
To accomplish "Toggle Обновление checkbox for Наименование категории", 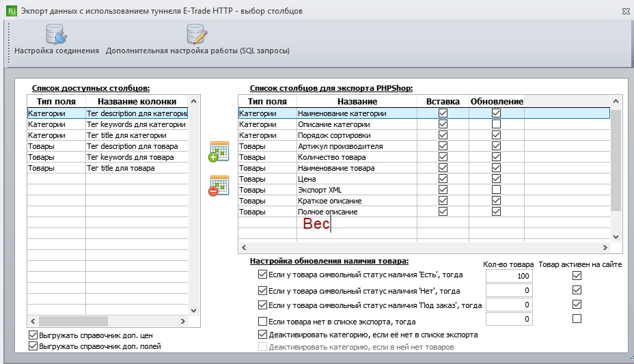I will click(496, 113).
